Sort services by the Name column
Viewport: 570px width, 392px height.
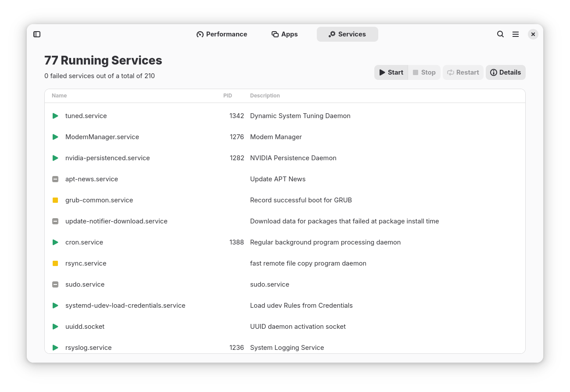point(59,95)
